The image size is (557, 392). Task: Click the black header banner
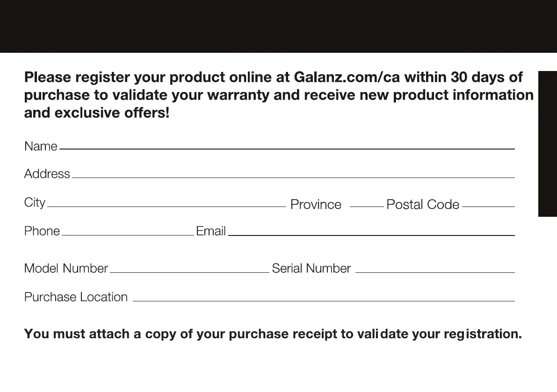(278, 26)
